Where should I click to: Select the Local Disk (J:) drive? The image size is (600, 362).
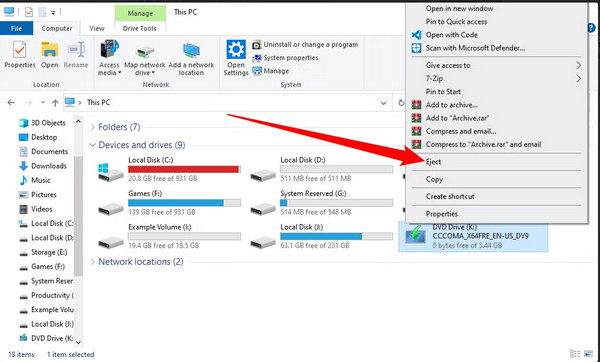click(x=321, y=236)
